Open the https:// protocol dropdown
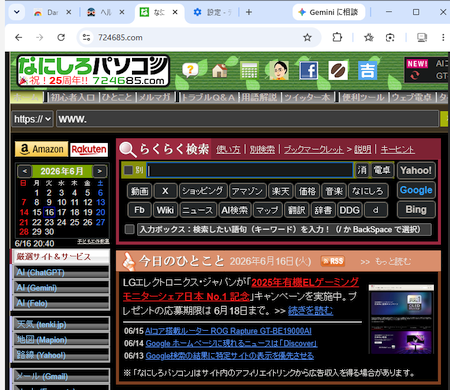 point(32,119)
